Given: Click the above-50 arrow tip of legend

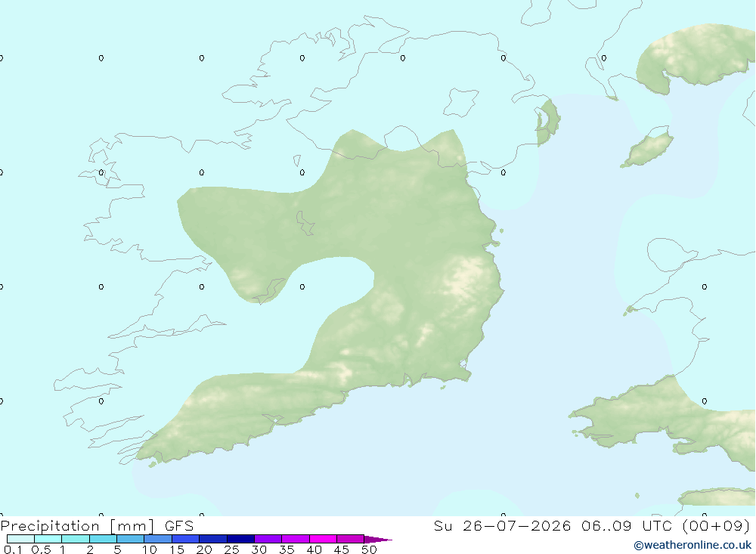Looking at the screenshot, I should [378, 540].
